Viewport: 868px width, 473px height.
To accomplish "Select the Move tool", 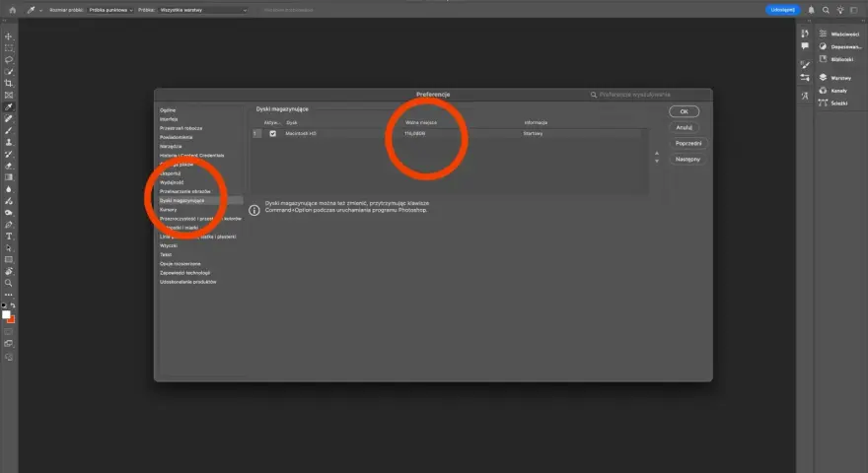I will tap(8, 36).
